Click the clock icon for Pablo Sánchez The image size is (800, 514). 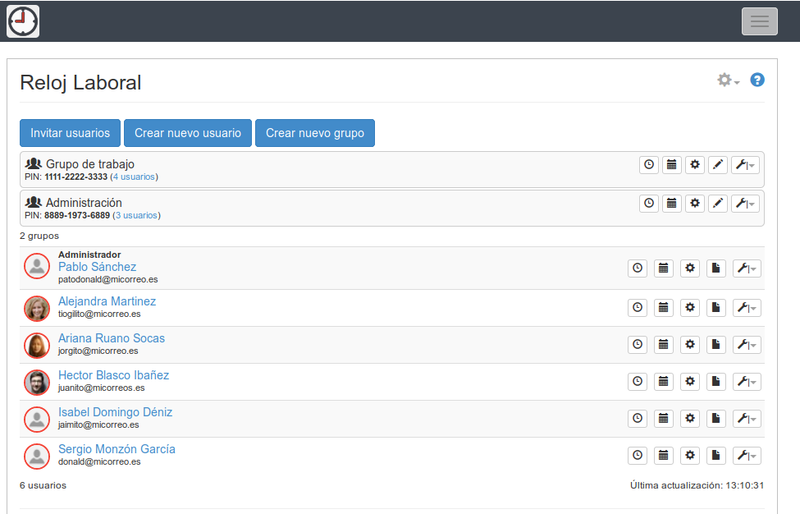637,268
